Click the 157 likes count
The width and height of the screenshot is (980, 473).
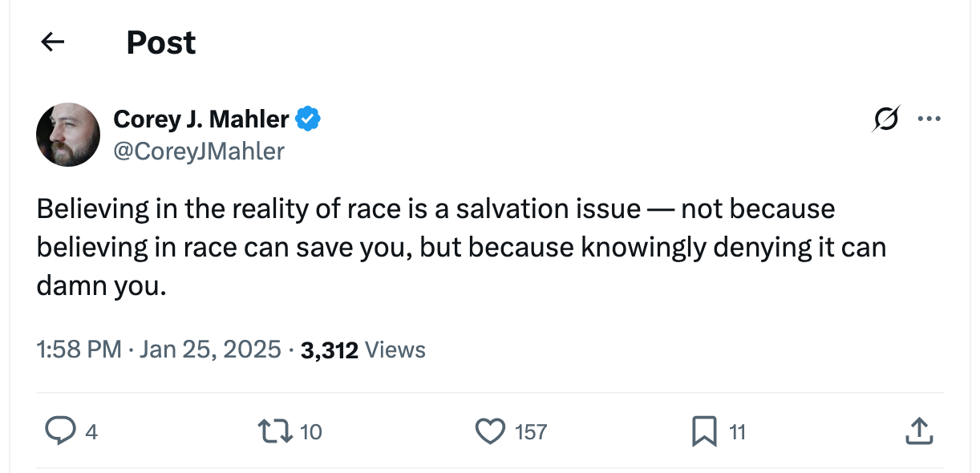530,433
